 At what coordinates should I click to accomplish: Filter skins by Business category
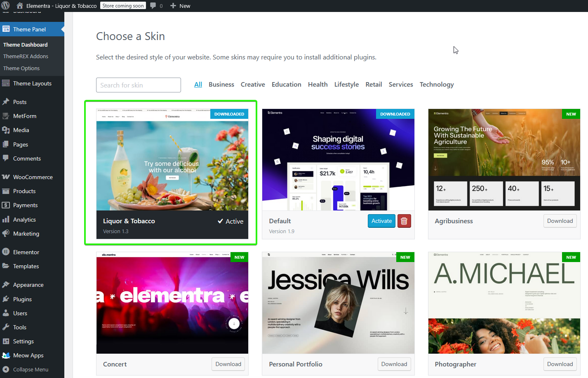coord(221,85)
